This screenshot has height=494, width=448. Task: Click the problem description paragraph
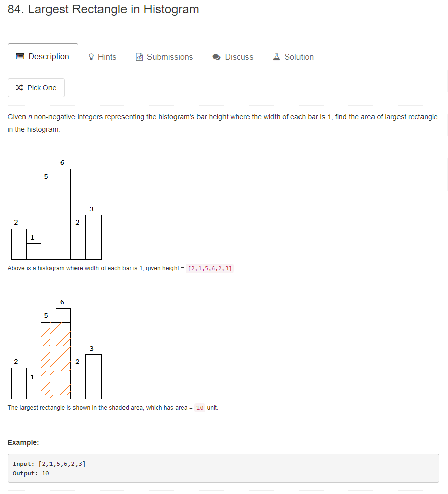[222, 123]
